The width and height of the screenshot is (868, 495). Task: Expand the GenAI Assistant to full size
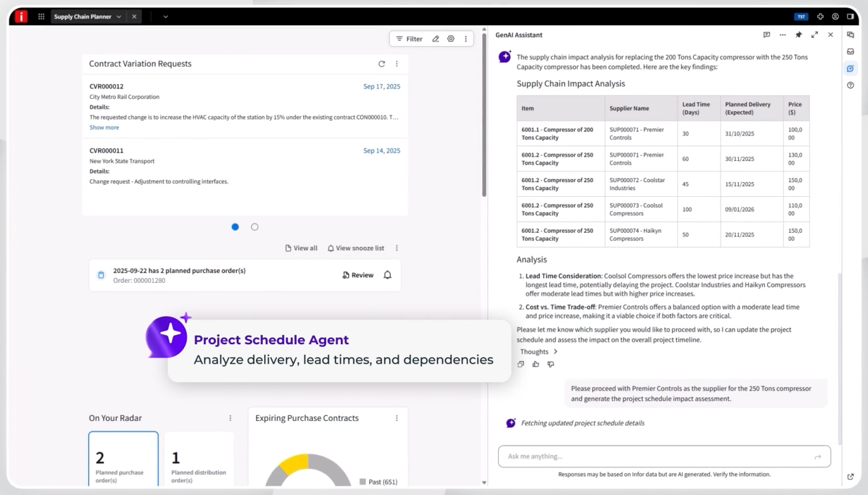click(x=815, y=35)
